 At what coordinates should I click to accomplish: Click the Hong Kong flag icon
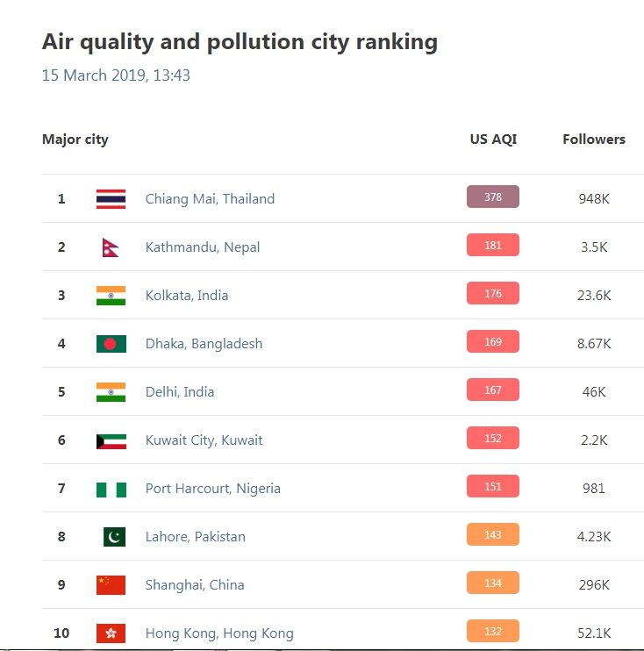pyautogui.click(x=111, y=633)
